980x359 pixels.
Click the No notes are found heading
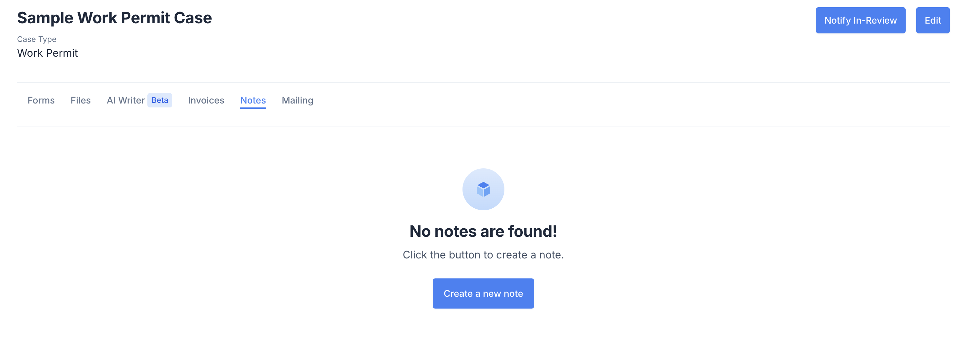click(x=483, y=231)
